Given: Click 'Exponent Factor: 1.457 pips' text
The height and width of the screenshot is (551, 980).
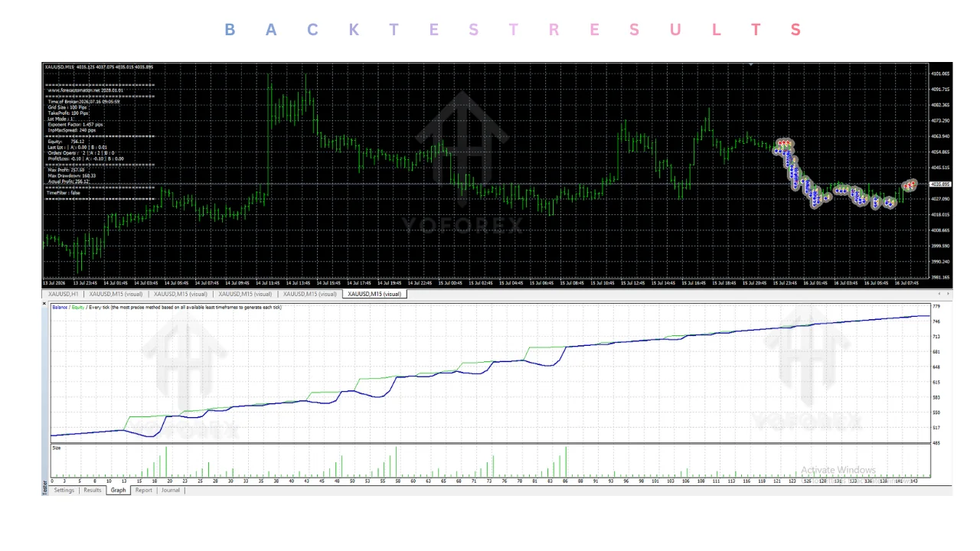Looking at the screenshot, I should [x=76, y=125].
